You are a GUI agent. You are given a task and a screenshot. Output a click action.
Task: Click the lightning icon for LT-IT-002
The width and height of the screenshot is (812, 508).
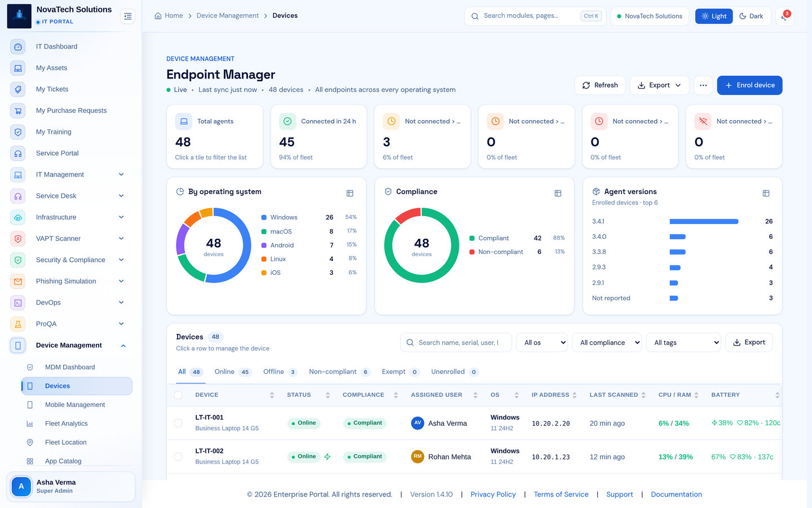tap(327, 457)
